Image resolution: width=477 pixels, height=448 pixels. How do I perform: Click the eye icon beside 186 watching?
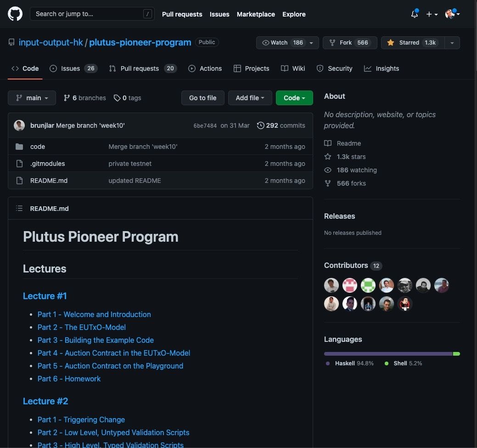click(328, 170)
